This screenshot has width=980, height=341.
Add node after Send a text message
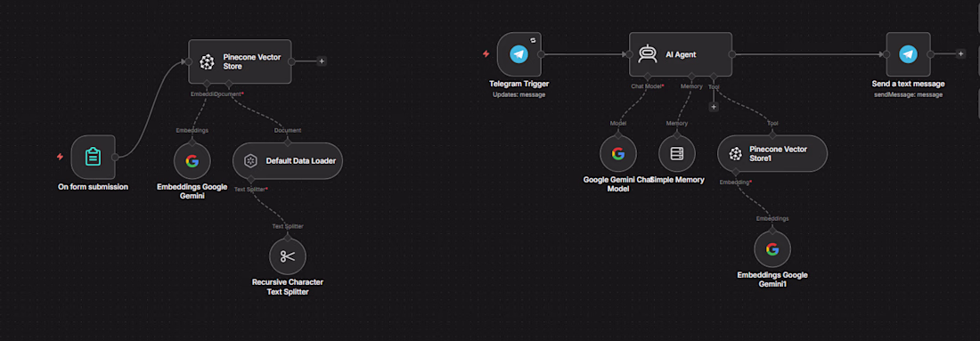pos(960,54)
